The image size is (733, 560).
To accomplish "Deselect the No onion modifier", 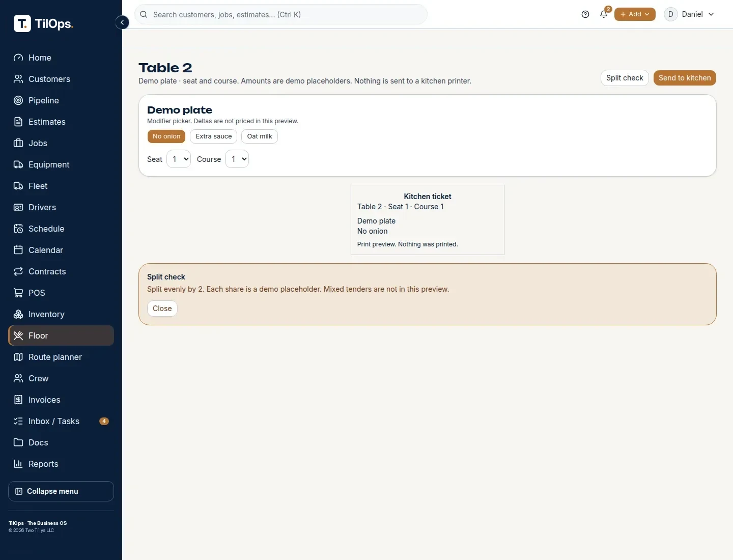I will (166, 136).
